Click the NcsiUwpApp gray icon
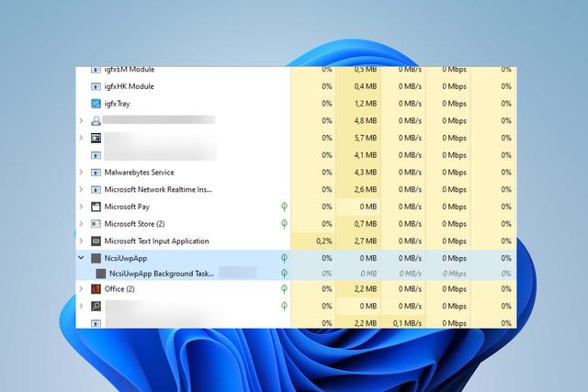Viewport: 588px width, 392px height. [96, 259]
